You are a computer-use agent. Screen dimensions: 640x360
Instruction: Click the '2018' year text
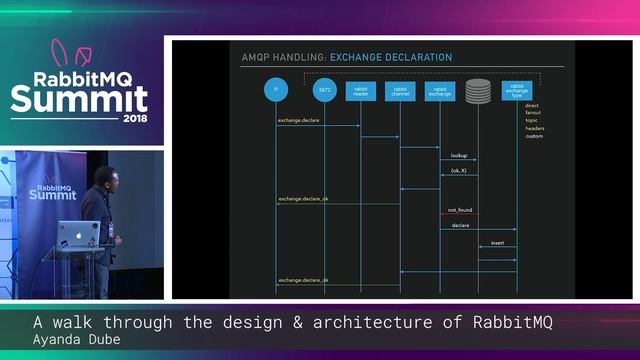[135, 119]
